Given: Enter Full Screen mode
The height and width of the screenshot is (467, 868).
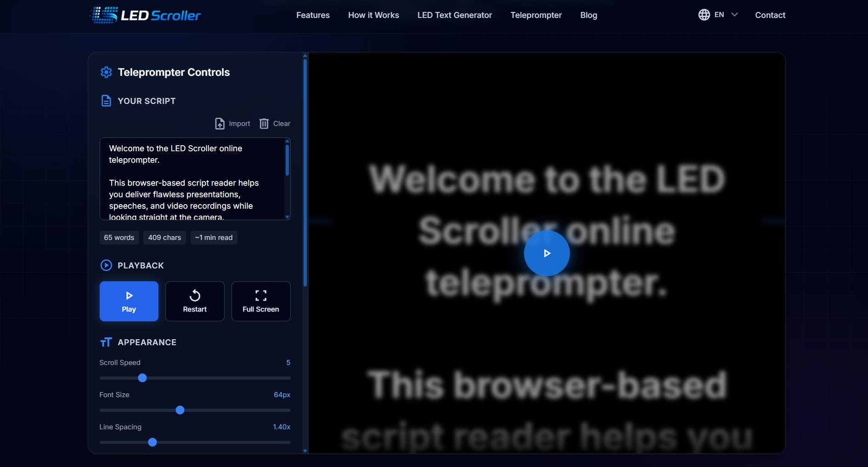Looking at the screenshot, I should (x=261, y=301).
